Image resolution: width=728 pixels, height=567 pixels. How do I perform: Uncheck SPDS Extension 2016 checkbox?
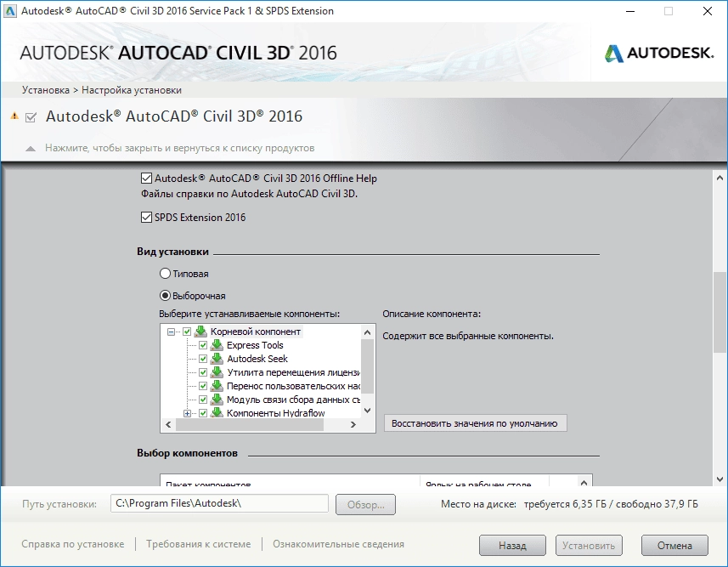pyautogui.click(x=146, y=217)
